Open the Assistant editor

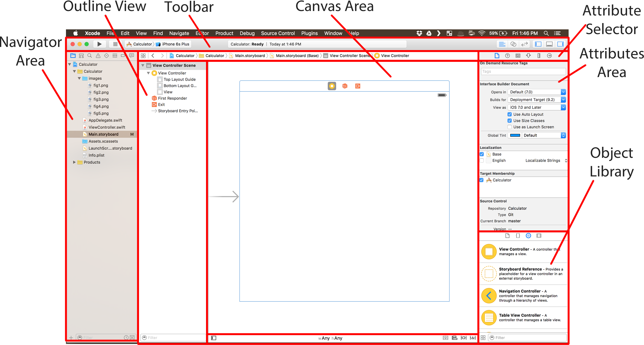(x=513, y=44)
